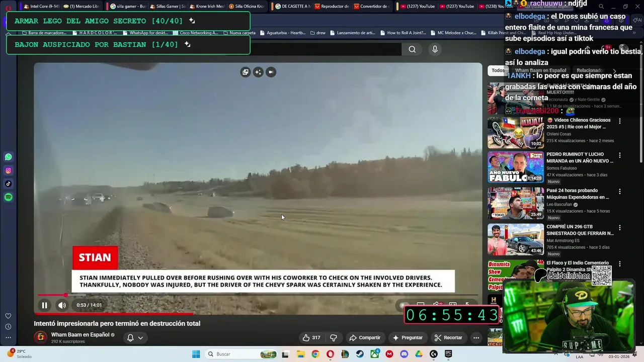
Task: Click the pop-out video overlay icon
Action: (x=245, y=72)
